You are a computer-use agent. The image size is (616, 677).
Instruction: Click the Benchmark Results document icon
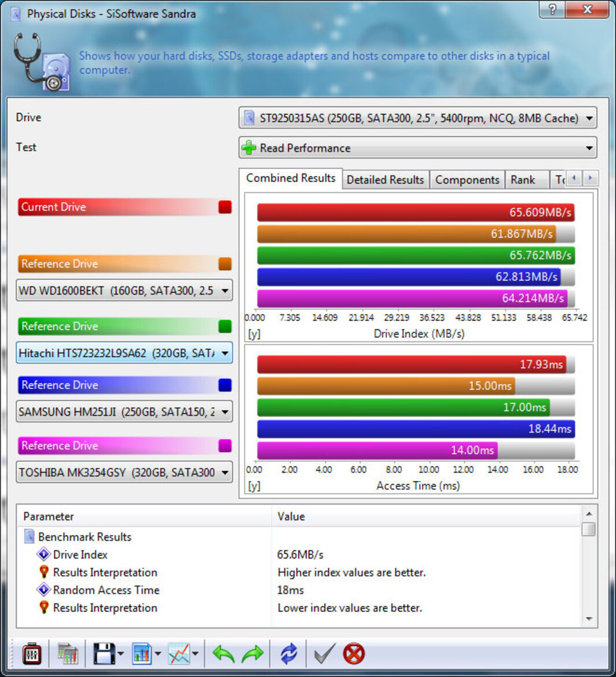pos(29,536)
